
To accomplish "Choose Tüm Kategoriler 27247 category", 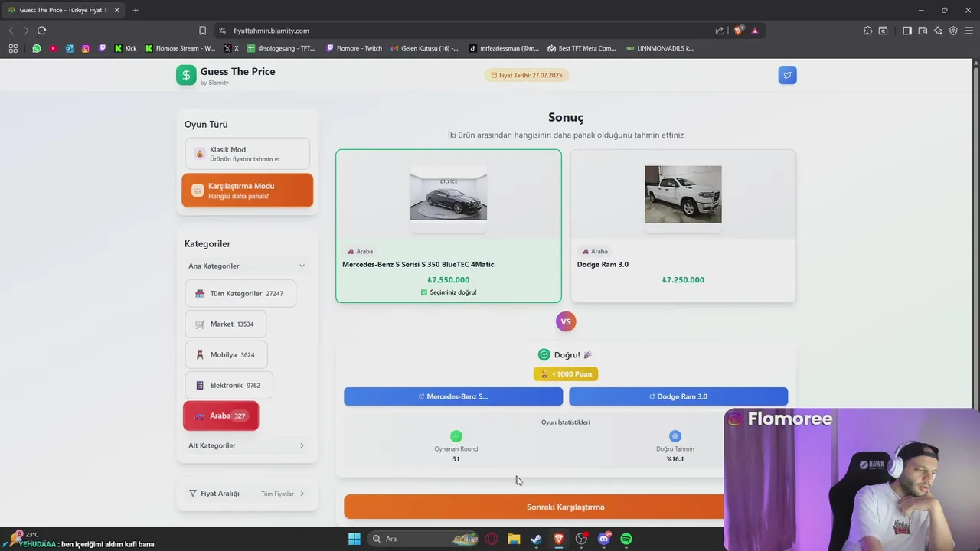I will 240,293.
